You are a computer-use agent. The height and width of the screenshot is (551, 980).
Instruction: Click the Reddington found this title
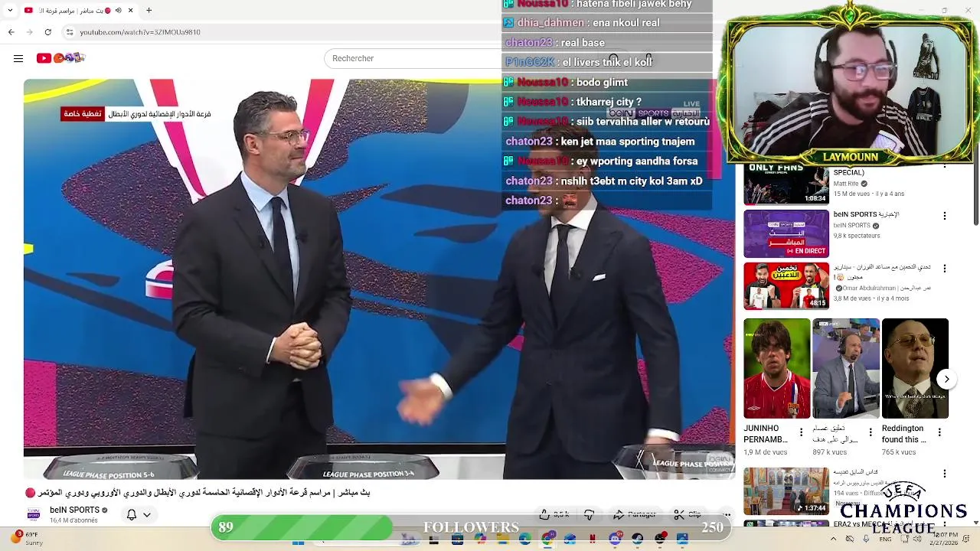903,434
